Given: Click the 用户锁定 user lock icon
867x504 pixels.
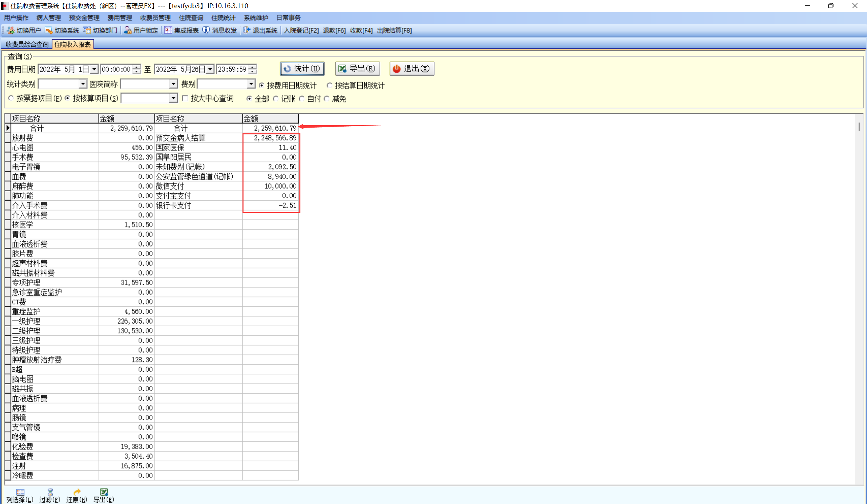Looking at the screenshot, I should 128,30.
